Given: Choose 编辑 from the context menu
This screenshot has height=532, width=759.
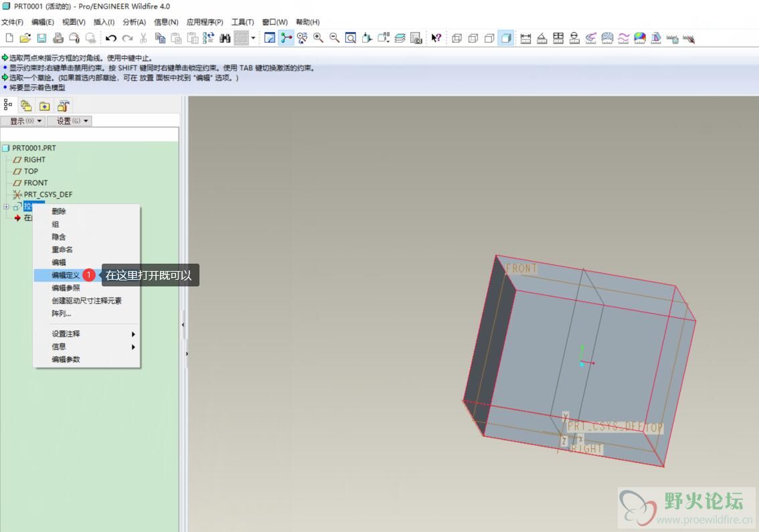Looking at the screenshot, I should [x=87, y=262].
